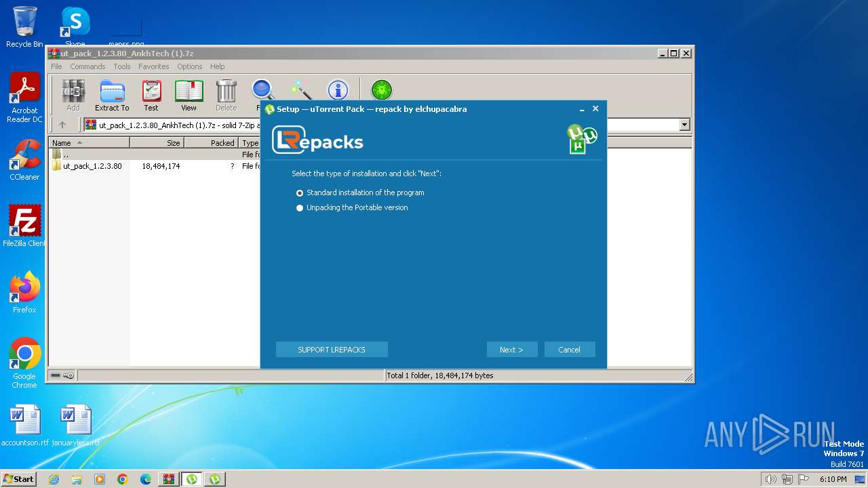Open Internet Explorer from the taskbar
868x488 pixels.
(x=54, y=479)
